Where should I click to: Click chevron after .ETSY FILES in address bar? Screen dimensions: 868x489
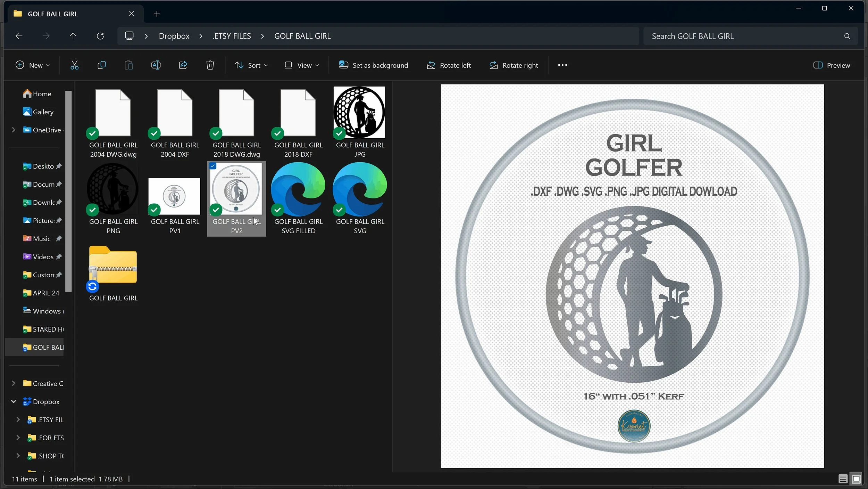pyautogui.click(x=262, y=36)
